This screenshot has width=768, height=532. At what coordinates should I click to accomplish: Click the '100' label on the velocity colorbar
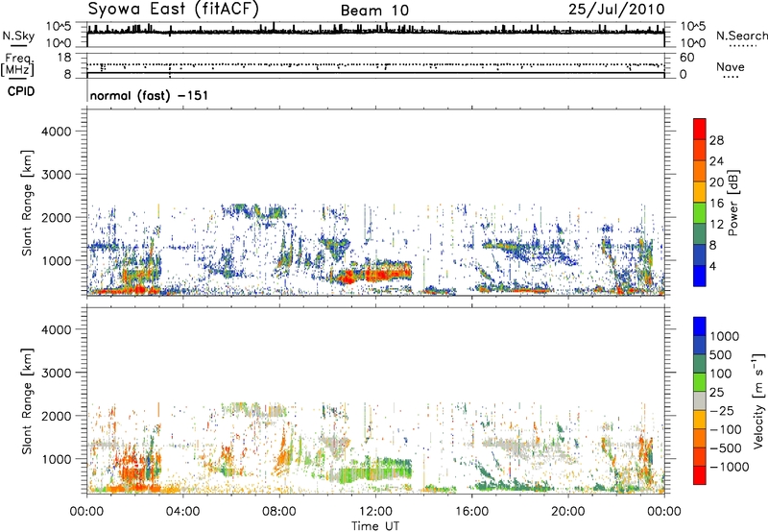coord(721,374)
